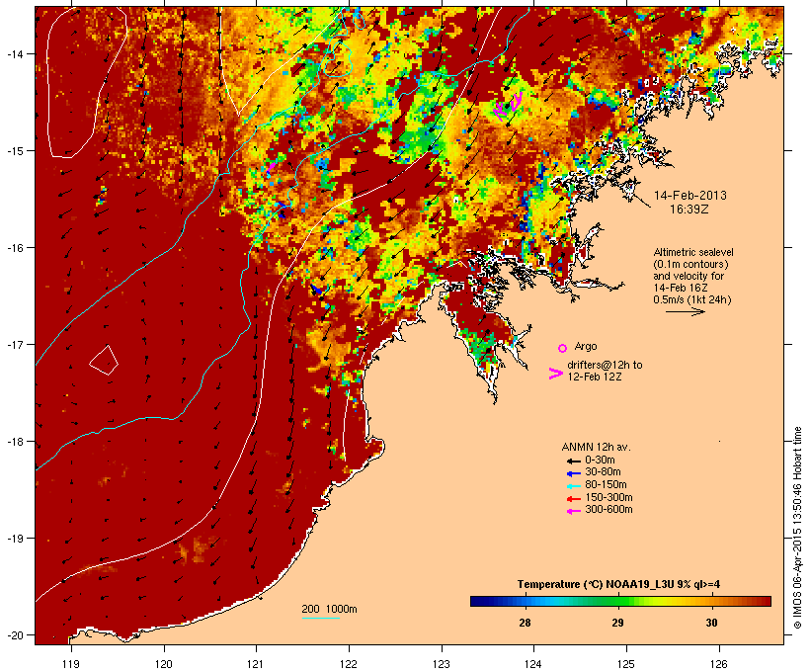Screen dimensions: 810x672
Task: Click the latitude label -16
Action: click(14, 248)
